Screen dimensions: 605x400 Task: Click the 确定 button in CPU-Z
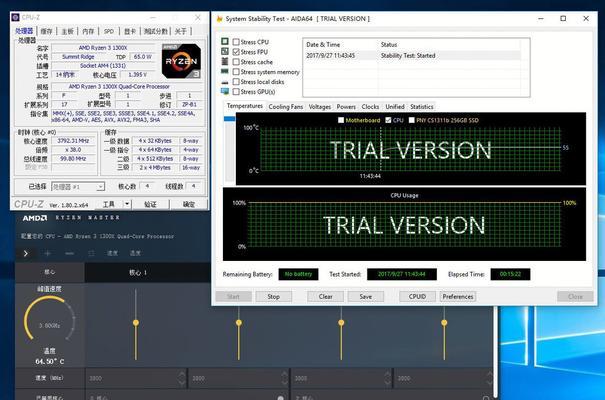(x=189, y=204)
